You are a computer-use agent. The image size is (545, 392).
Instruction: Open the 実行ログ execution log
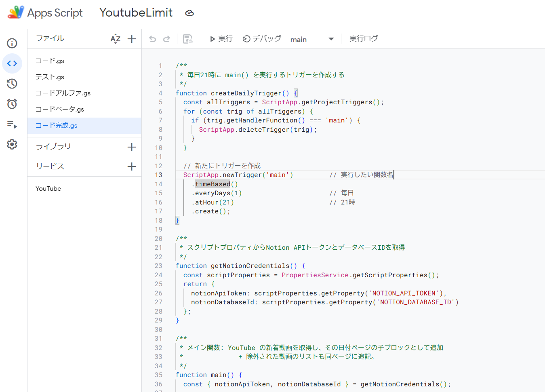click(x=364, y=39)
